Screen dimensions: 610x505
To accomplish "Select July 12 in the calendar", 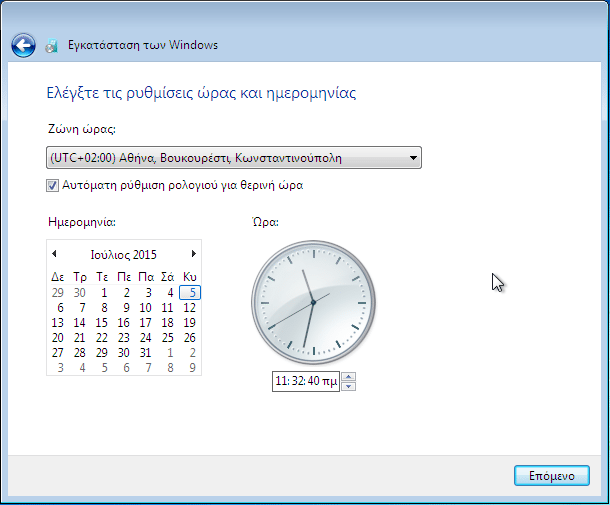I will pos(190,308).
